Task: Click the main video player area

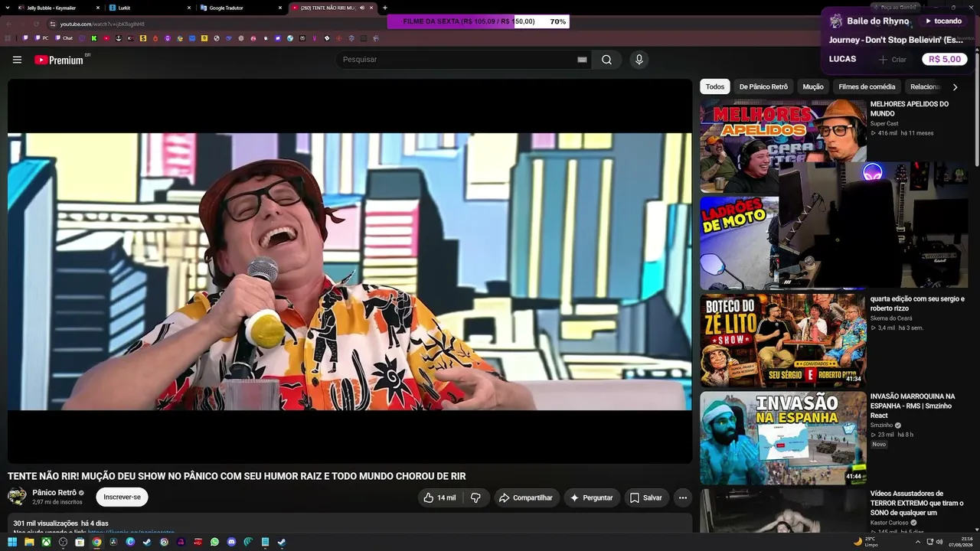Action: click(x=350, y=271)
